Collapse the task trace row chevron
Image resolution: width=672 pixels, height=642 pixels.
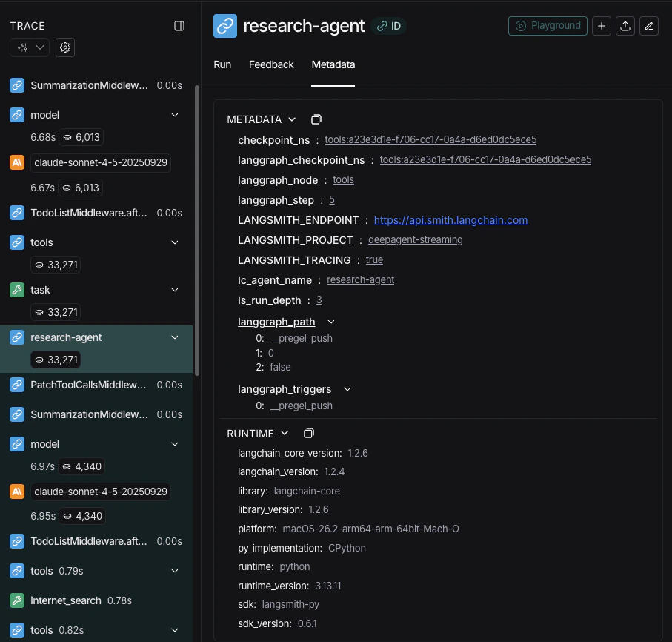pyautogui.click(x=175, y=290)
